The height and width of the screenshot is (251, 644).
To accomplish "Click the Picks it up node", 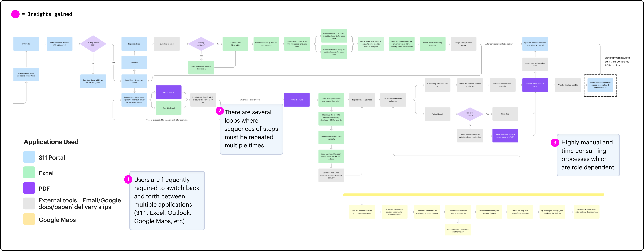I will [505, 114].
